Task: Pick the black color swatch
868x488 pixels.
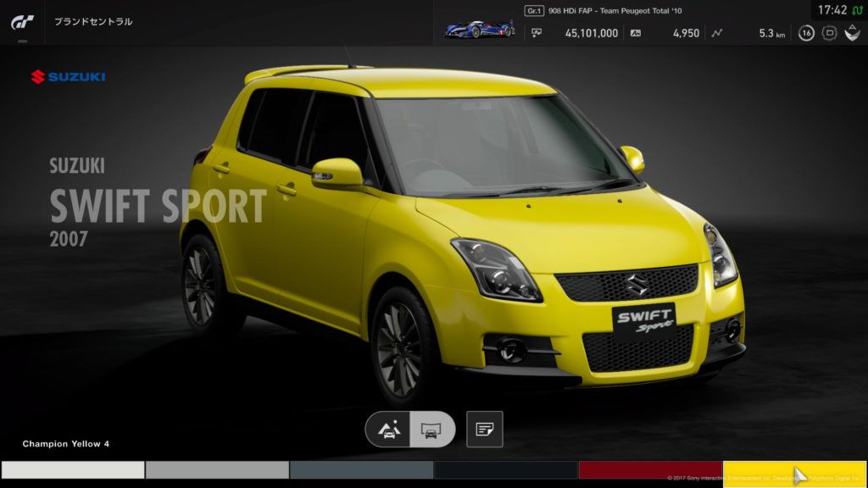Action: (506, 469)
